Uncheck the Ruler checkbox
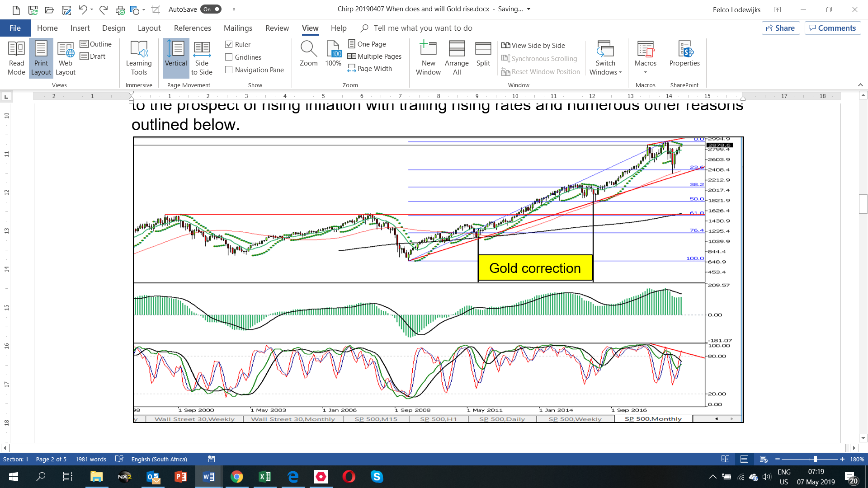Image resolution: width=868 pixels, height=488 pixels. coord(229,44)
